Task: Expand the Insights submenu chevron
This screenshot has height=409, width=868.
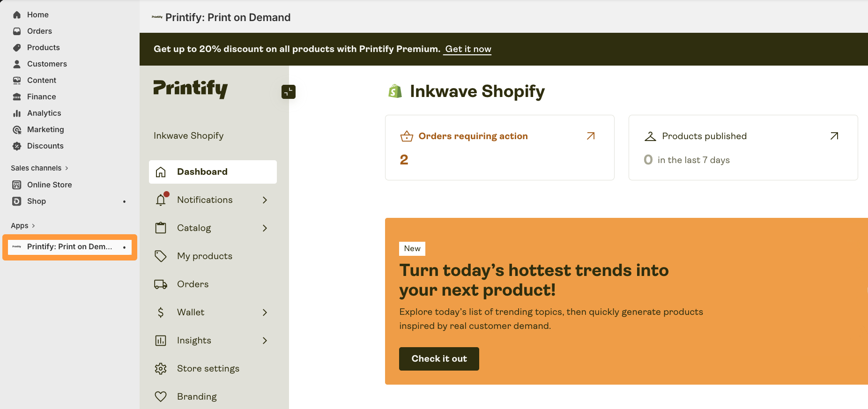Action: click(x=265, y=341)
